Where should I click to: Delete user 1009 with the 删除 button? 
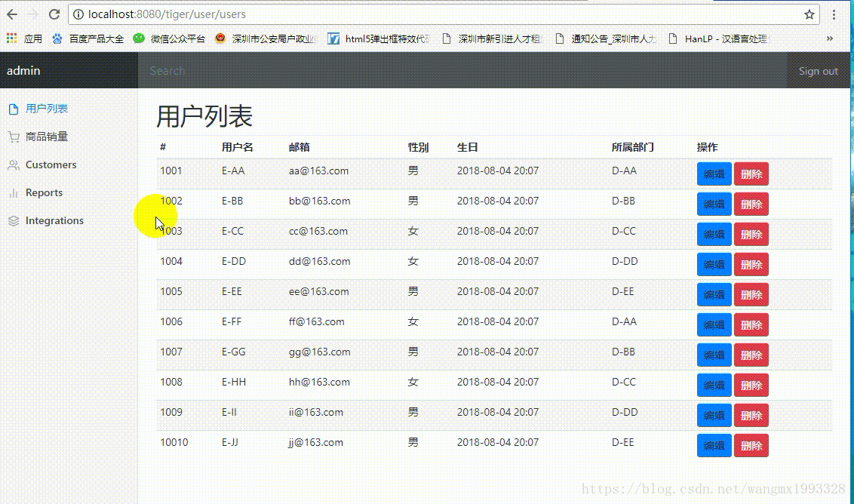(x=751, y=415)
